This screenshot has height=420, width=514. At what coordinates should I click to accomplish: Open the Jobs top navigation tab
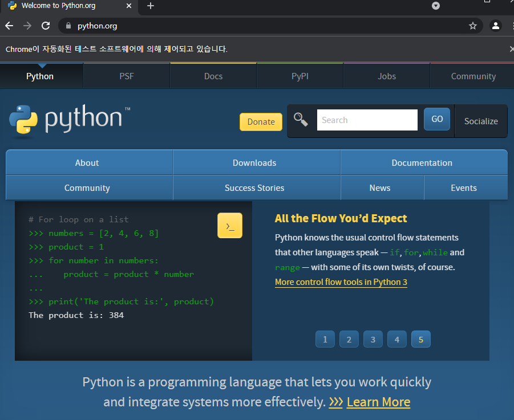click(x=387, y=76)
